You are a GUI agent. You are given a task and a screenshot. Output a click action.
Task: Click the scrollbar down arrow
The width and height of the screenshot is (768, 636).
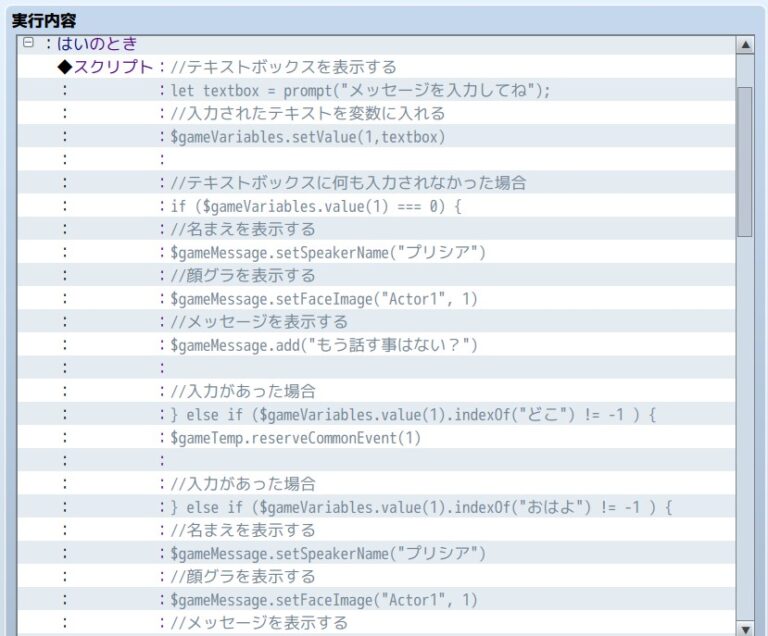[x=744, y=628]
